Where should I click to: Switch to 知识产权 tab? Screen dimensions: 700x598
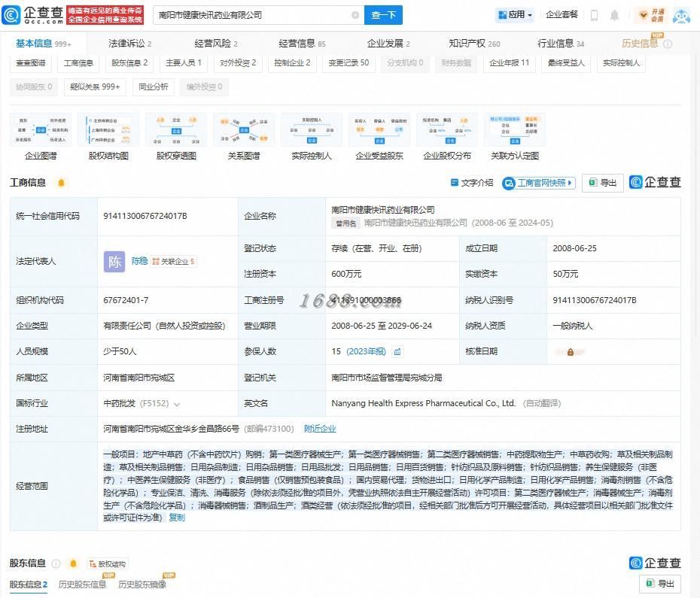(x=474, y=44)
